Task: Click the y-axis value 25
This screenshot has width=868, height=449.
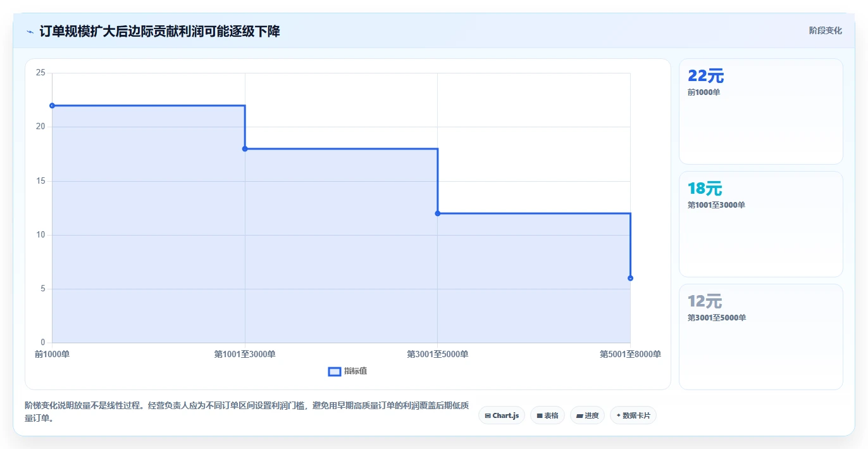Action: tap(40, 73)
